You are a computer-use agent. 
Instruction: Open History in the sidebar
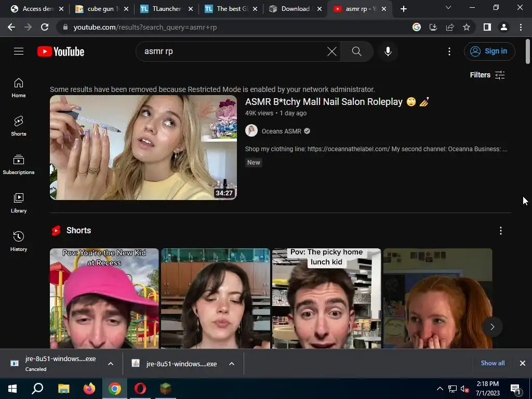click(x=19, y=241)
